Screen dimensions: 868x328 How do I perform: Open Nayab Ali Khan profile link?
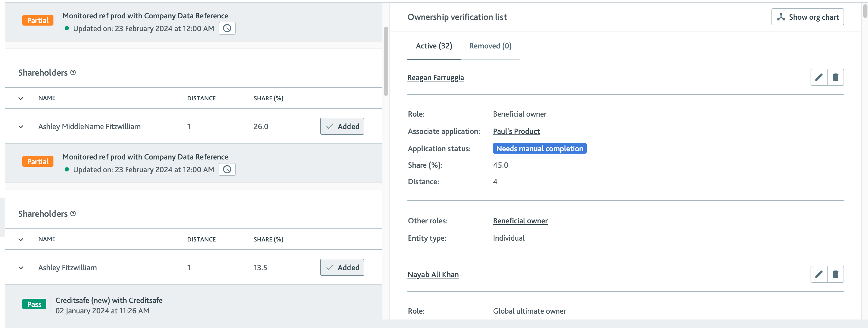pyautogui.click(x=433, y=275)
